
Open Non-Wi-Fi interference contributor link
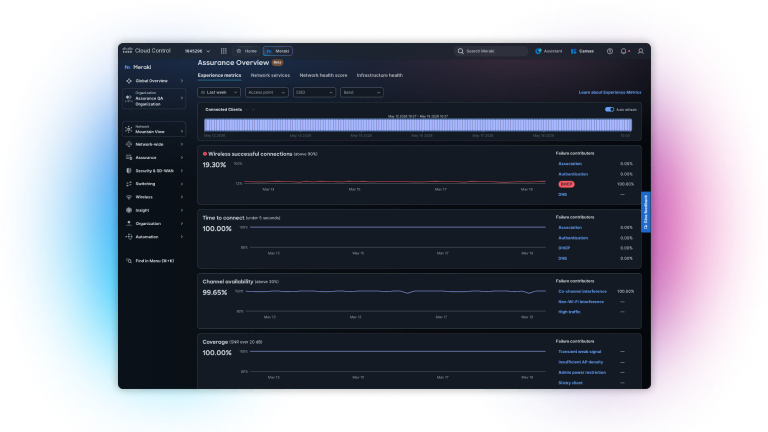581,302
